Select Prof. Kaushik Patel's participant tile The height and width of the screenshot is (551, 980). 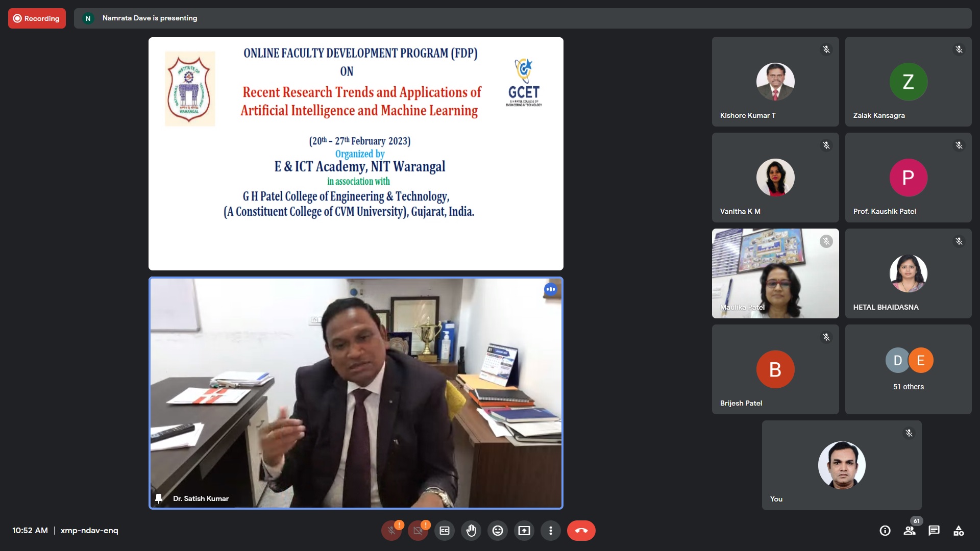(x=909, y=178)
